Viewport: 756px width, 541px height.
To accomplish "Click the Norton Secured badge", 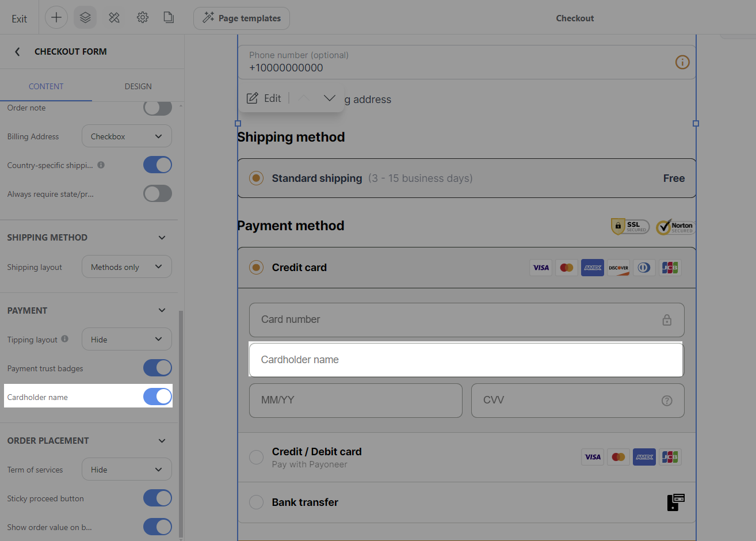I will click(x=675, y=227).
